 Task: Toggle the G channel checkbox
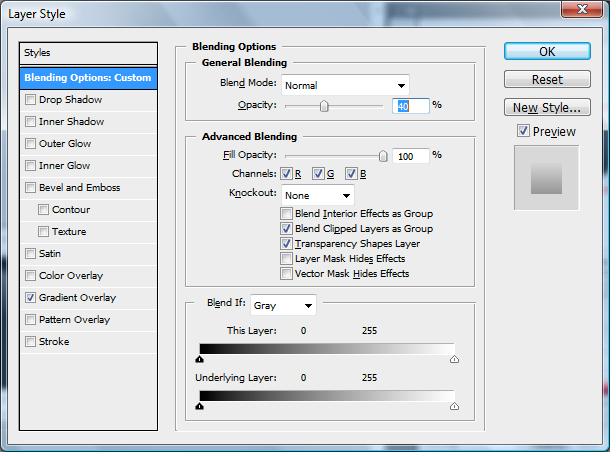click(x=318, y=174)
